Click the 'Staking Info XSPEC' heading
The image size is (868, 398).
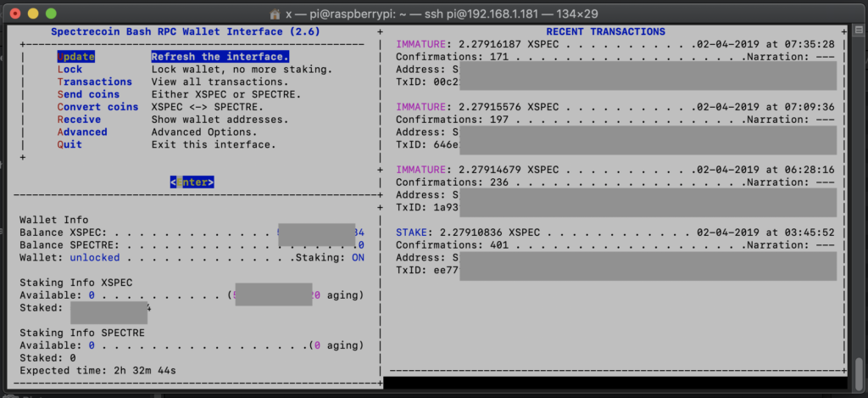tap(75, 283)
